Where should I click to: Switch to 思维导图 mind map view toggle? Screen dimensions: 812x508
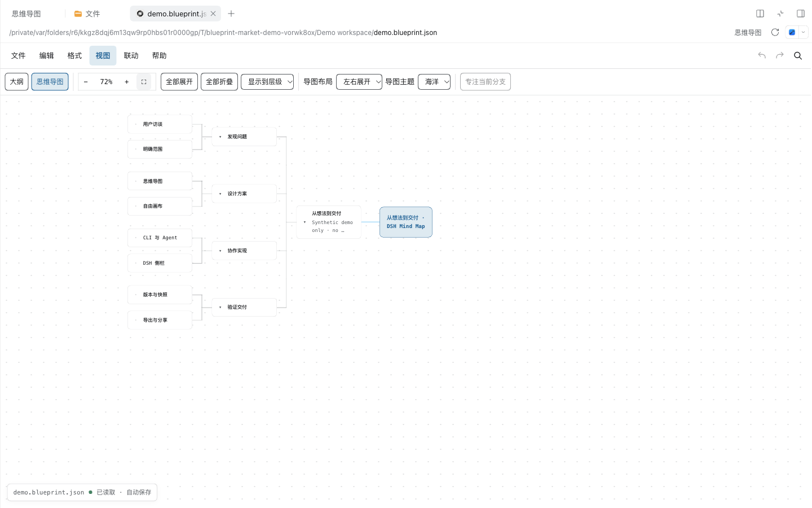[50, 82]
